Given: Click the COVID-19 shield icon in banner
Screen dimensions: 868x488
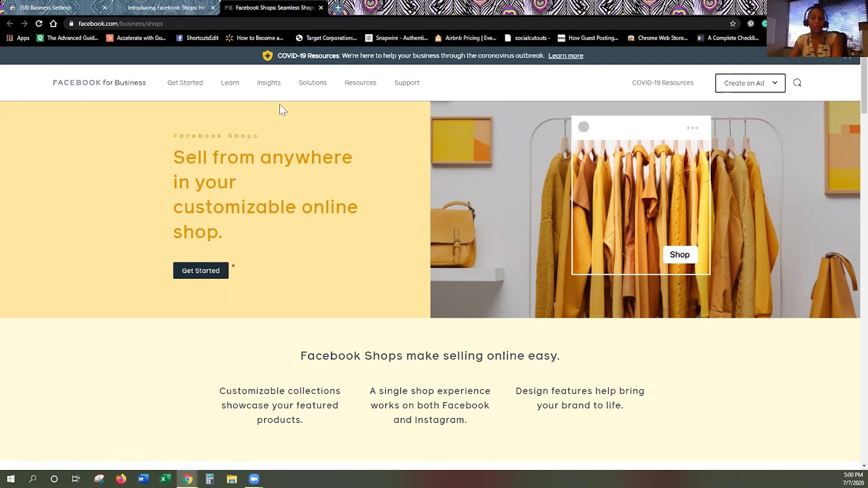Looking at the screenshot, I should 267,55.
